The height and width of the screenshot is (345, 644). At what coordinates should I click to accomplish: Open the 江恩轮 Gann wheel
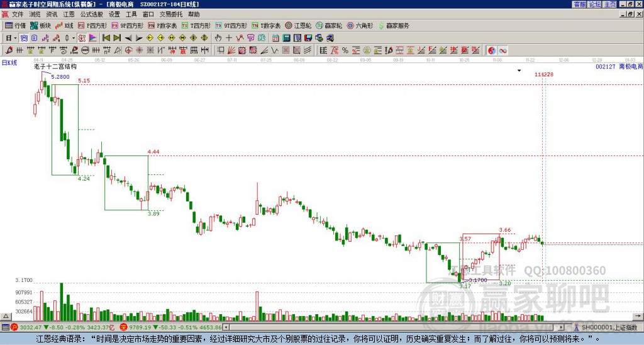coord(298,25)
